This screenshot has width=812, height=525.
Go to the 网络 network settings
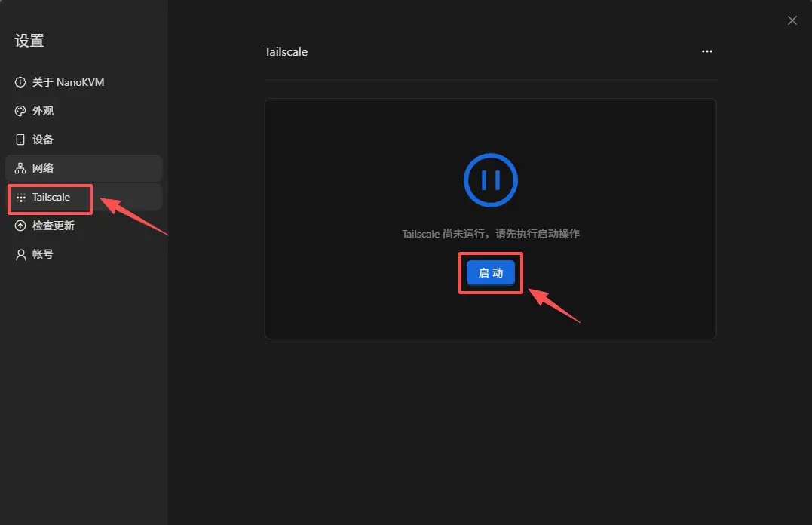[x=84, y=168]
